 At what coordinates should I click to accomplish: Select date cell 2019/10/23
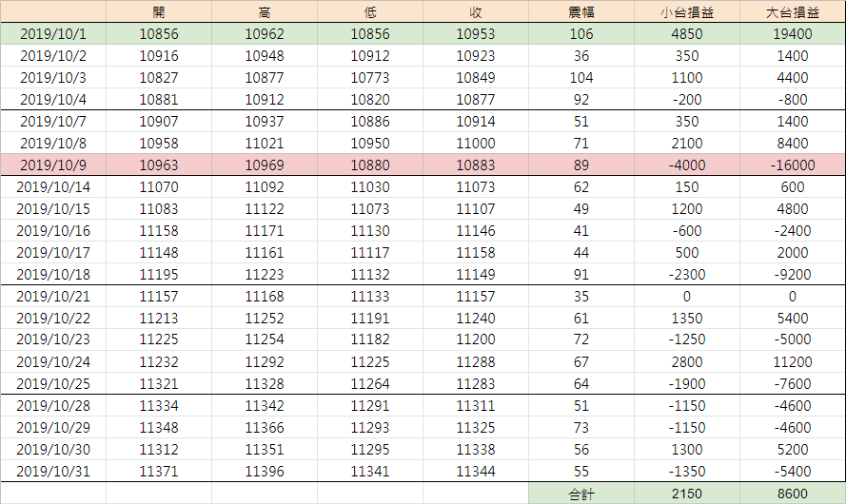pos(53,339)
